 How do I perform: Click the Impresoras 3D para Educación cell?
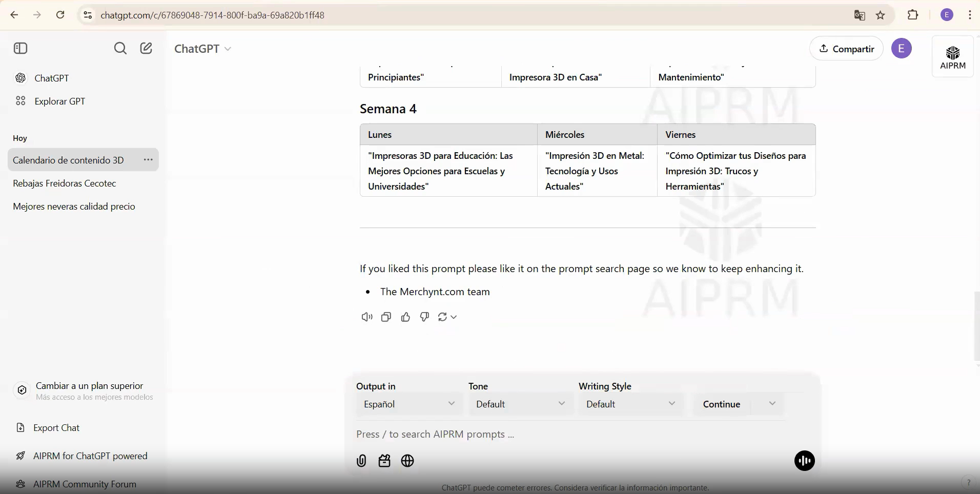(x=448, y=171)
